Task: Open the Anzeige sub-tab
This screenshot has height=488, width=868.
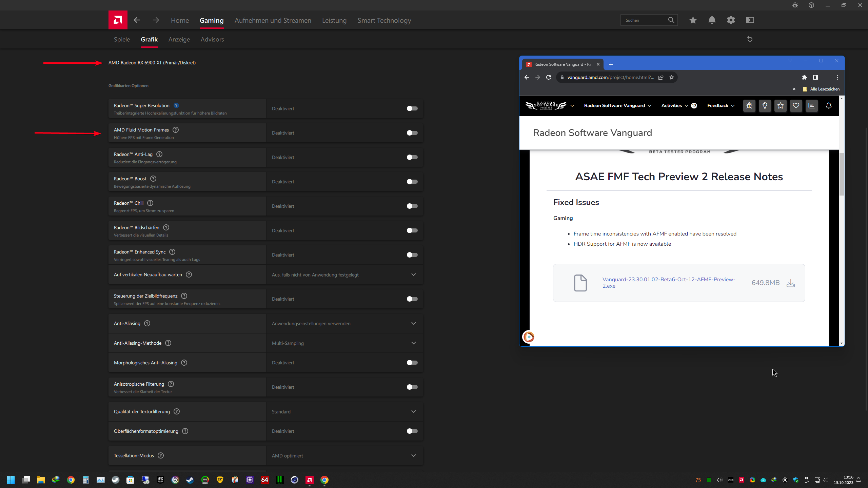Action: point(179,39)
